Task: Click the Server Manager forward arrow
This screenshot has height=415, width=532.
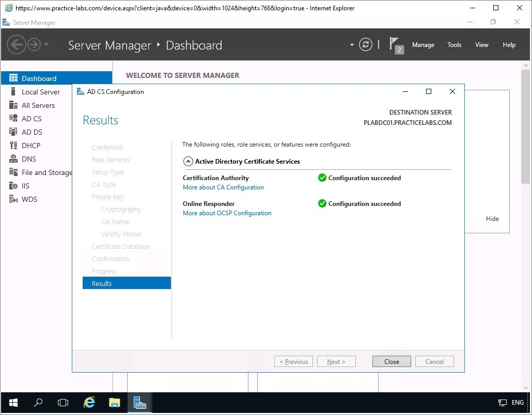Action: pos(34,44)
